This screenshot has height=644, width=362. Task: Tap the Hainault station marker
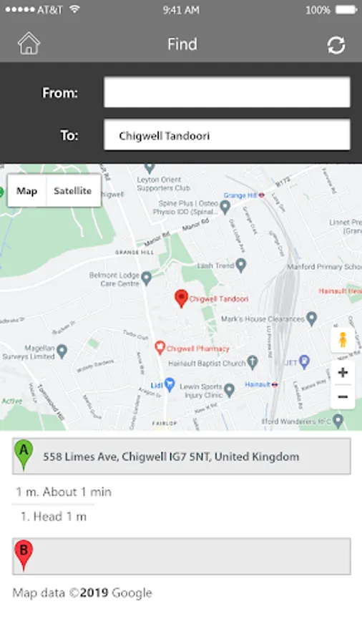(275, 384)
